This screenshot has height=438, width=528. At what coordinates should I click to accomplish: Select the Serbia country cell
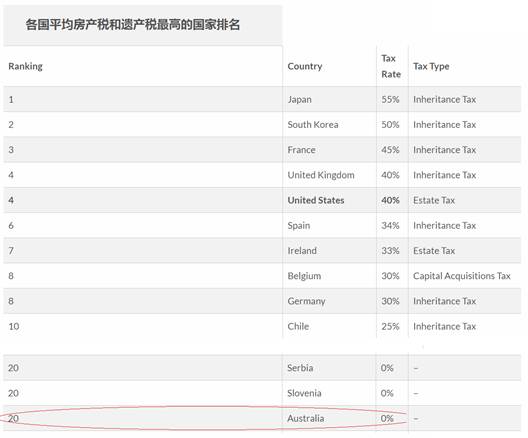coord(300,368)
